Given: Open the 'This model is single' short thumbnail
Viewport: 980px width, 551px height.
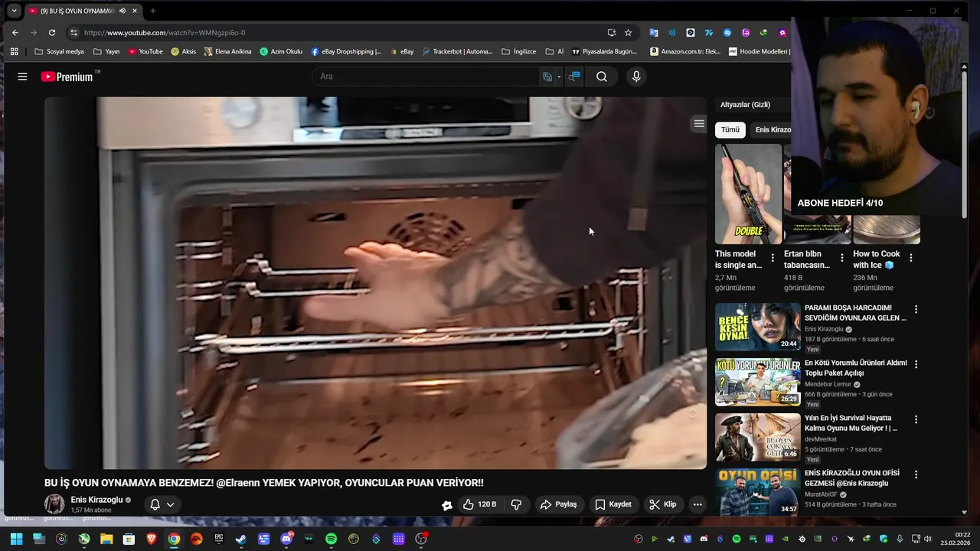Looking at the screenshot, I should 748,194.
